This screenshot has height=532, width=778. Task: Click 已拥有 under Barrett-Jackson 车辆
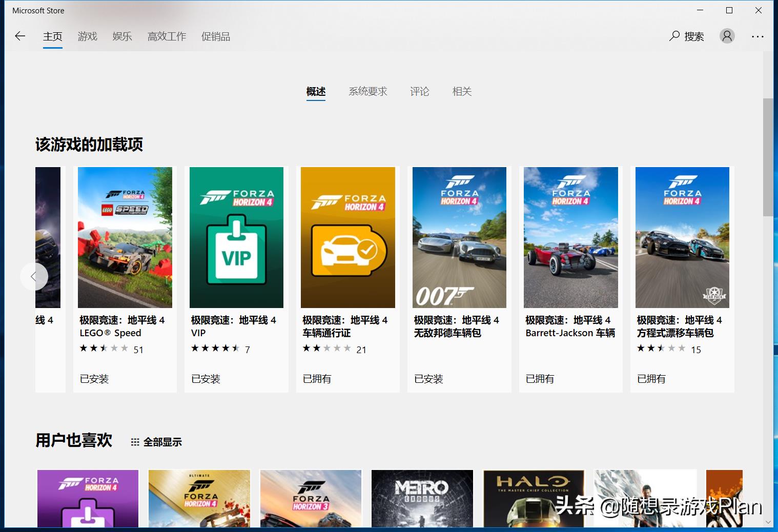coord(540,379)
